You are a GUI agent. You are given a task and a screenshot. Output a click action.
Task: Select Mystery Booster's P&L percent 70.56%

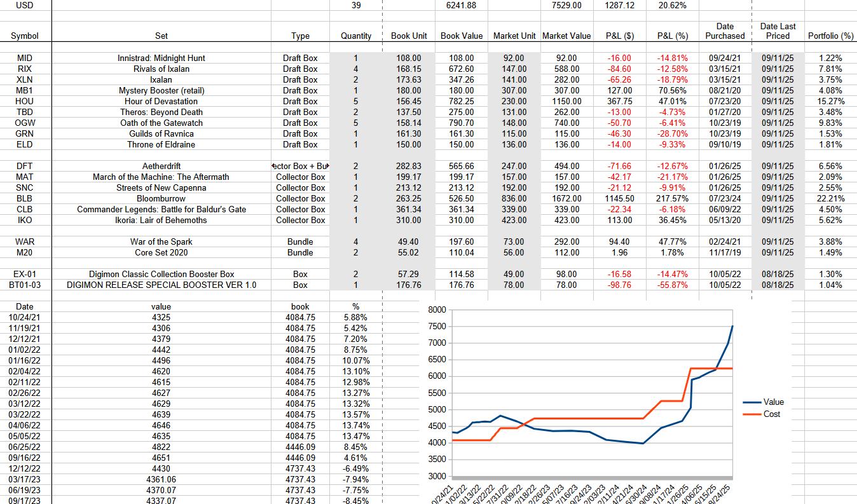pos(673,90)
